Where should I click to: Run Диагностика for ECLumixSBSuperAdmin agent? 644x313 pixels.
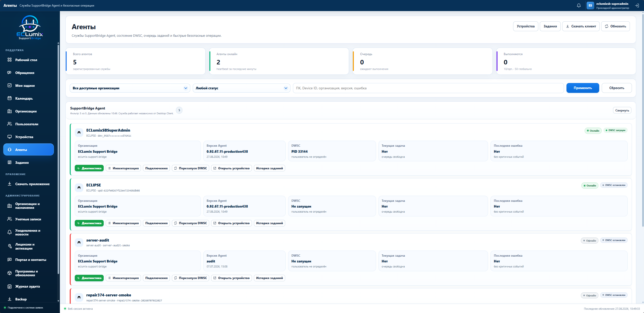pos(89,168)
